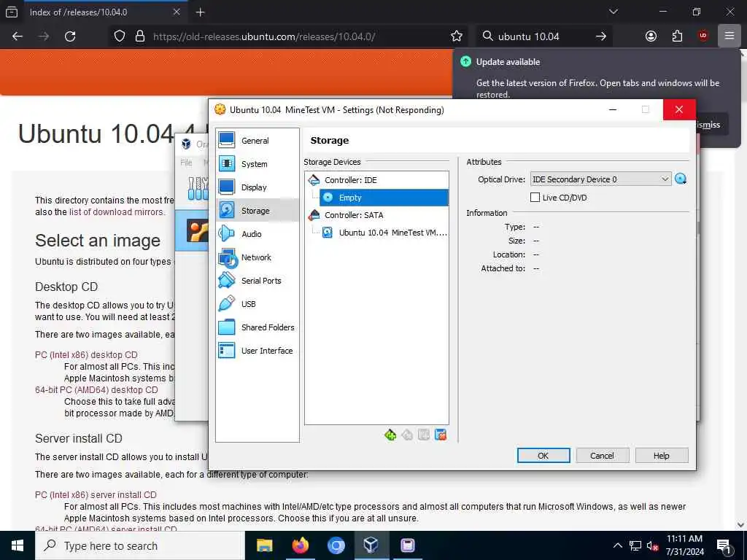Click the add new storage controller icon
747x560 pixels.
390,435
